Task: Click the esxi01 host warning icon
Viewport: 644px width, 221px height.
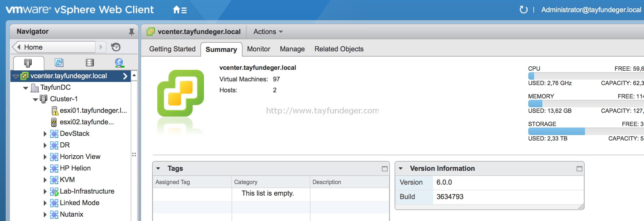Action: point(54,110)
